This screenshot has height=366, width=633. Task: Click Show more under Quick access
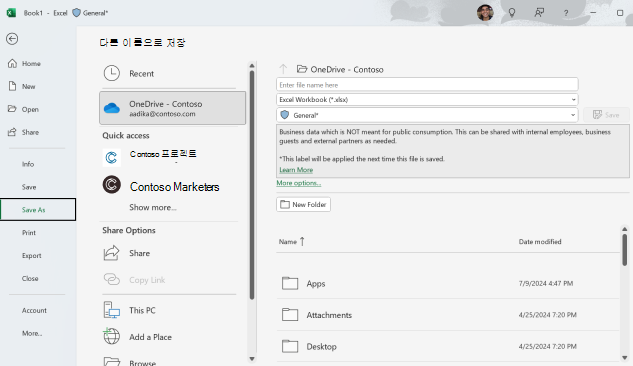tap(153, 207)
